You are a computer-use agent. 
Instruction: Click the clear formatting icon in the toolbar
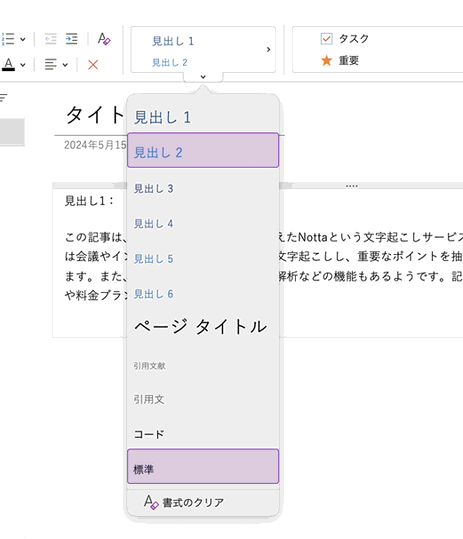click(x=104, y=39)
